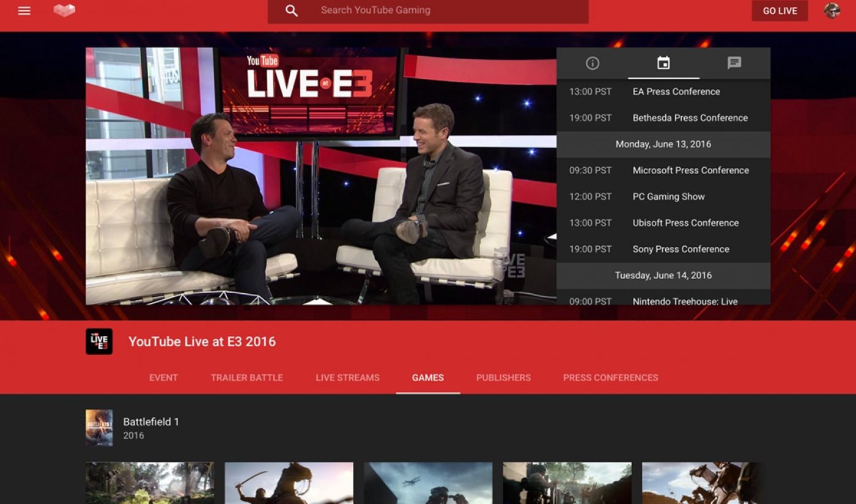This screenshot has width=856, height=504.
Task: Switch to the GAMES tab
Action: pyautogui.click(x=427, y=378)
